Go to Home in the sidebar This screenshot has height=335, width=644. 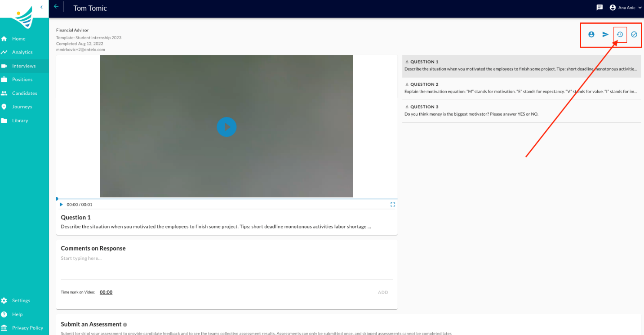24,39
